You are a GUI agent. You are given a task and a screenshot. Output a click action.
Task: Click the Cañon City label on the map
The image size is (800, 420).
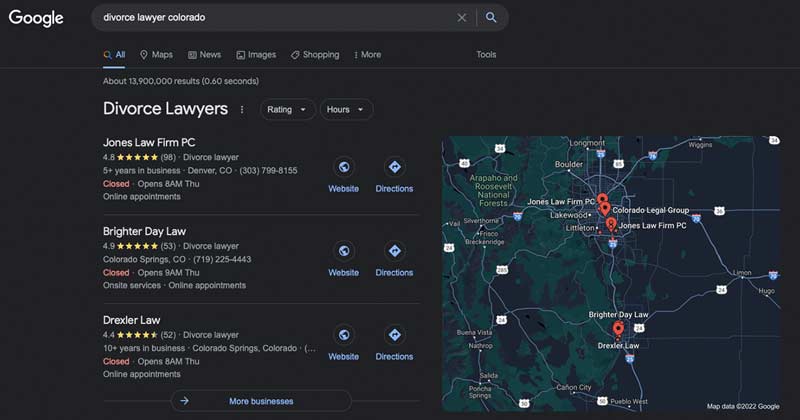click(x=574, y=387)
